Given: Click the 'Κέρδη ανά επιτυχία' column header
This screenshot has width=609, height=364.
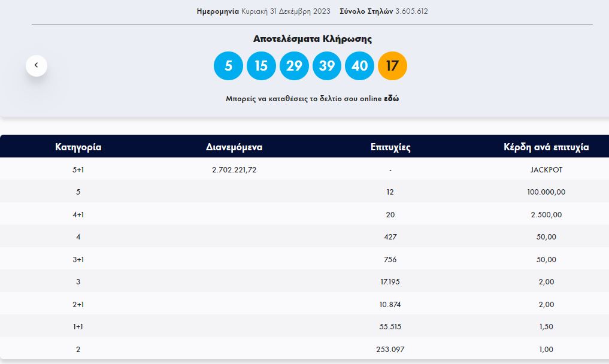Looking at the screenshot, I should pyautogui.click(x=546, y=147).
